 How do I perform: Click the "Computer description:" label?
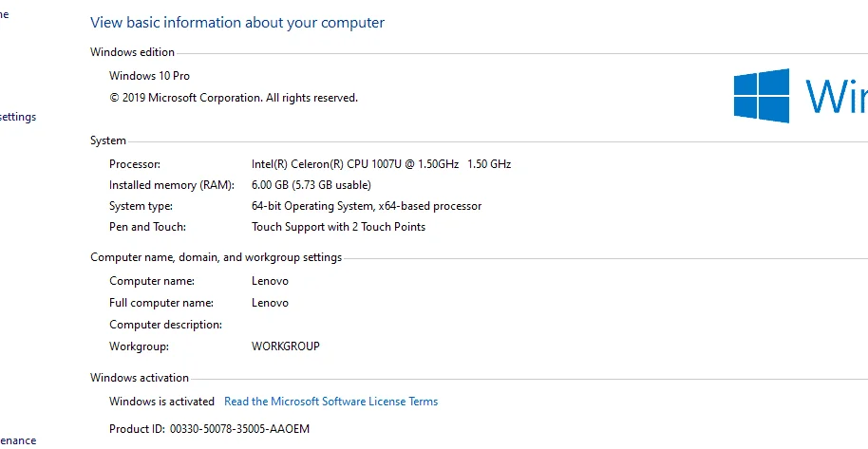tap(165, 325)
